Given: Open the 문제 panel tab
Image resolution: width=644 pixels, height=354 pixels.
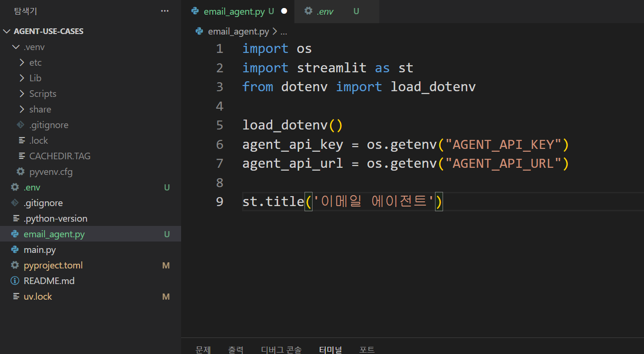Looking at the screenshot, I should 203,349.
